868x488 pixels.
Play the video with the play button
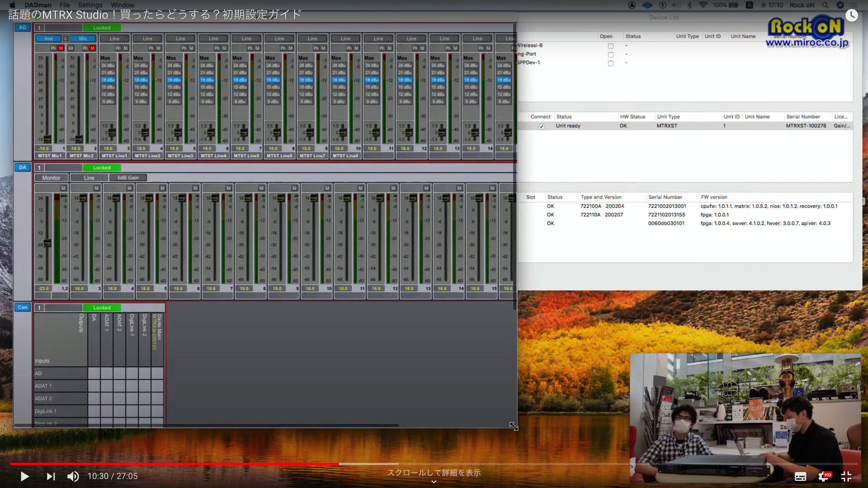25,477
